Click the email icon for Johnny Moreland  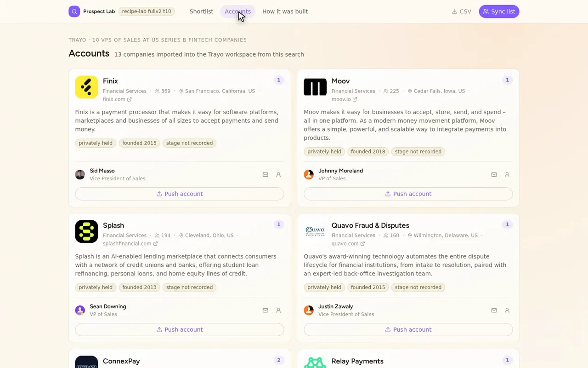point(494,175)
